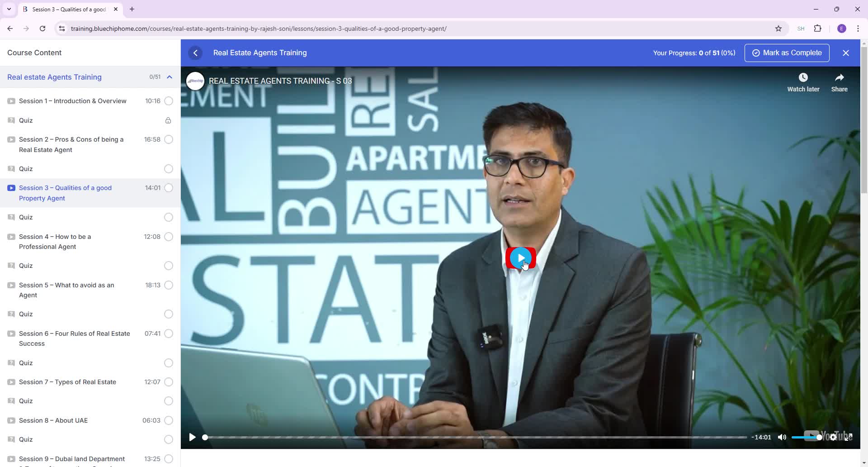Collapse the Real estate Agents Training section
This screenshot has width=868, height=467.
click(x=170, y=77)
